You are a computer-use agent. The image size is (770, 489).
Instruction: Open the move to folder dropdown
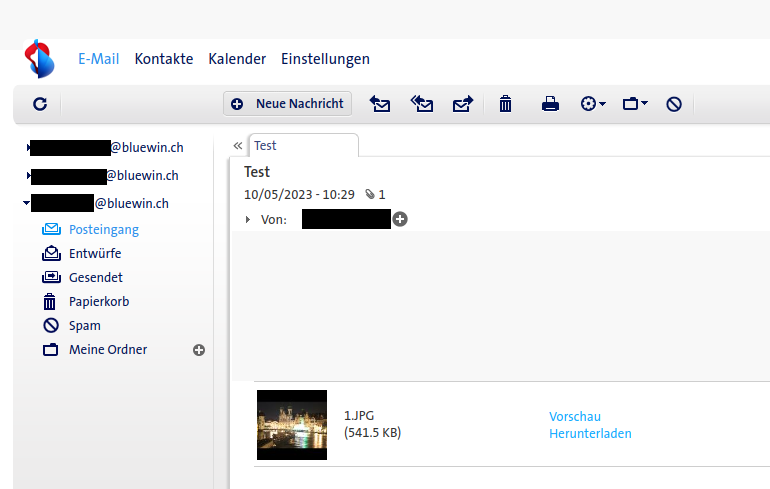635,104
